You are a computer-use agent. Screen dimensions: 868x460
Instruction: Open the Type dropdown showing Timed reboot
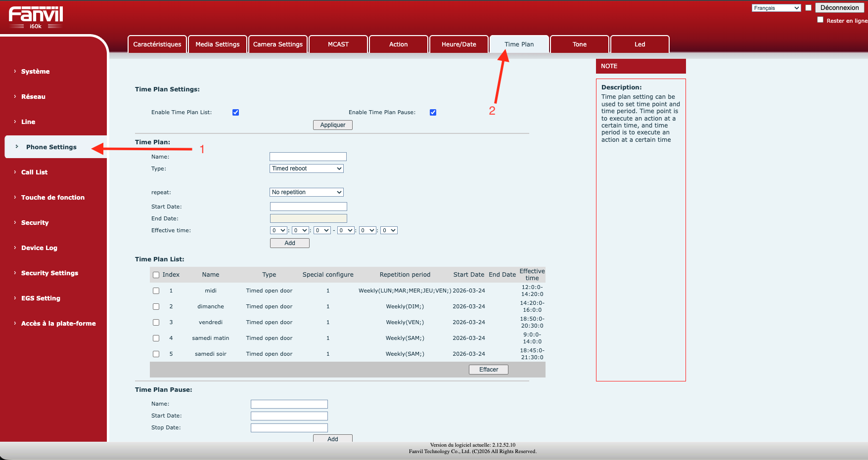pyautogui.click(x=307, y=168)
